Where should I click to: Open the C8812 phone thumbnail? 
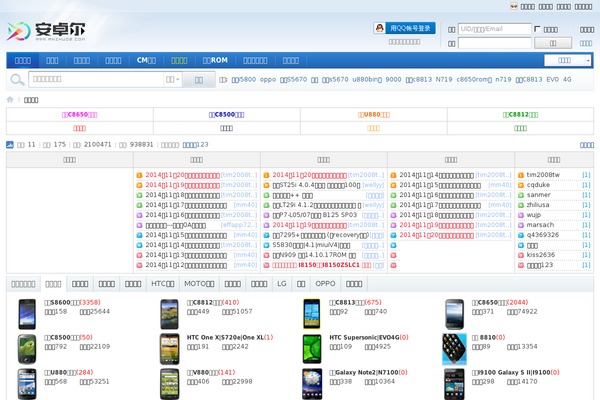coord(170,314)
